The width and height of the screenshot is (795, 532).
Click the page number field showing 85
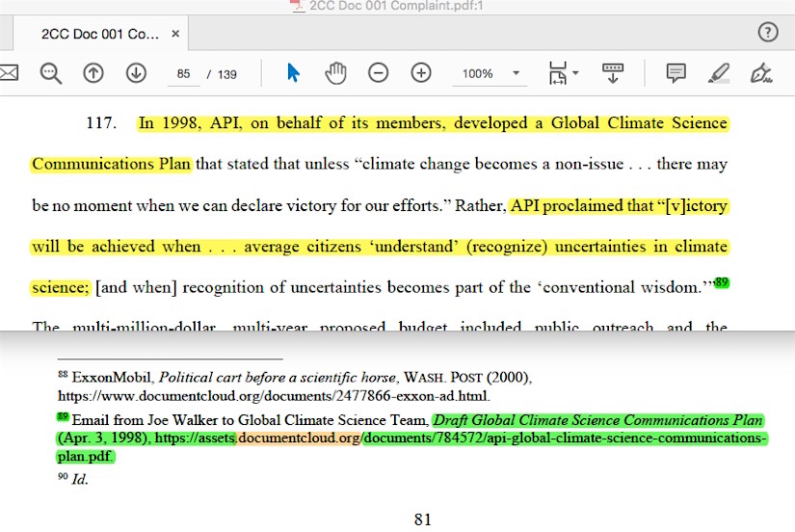point(184,74)
